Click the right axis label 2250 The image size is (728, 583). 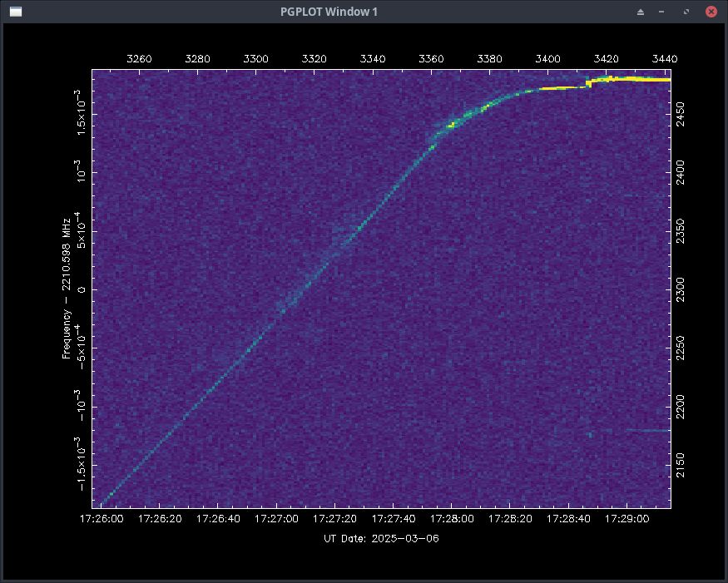coord(681,348)
